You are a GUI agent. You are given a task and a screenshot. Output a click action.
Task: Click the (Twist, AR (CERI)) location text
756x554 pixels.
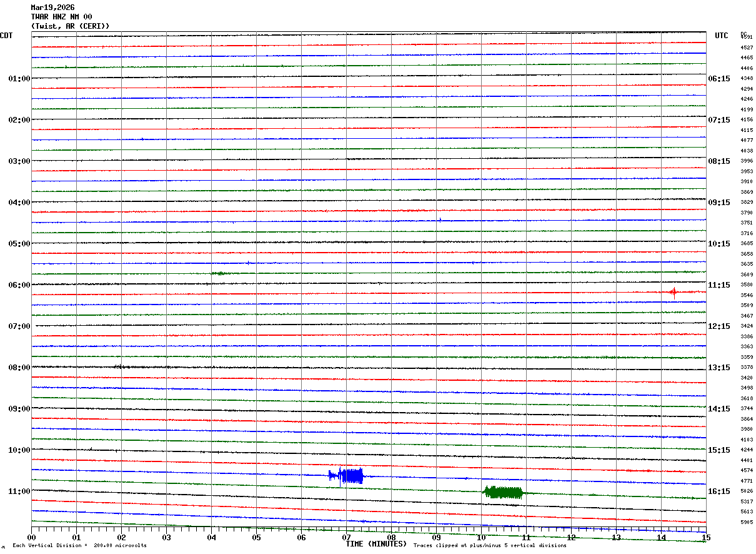[70, 26]
